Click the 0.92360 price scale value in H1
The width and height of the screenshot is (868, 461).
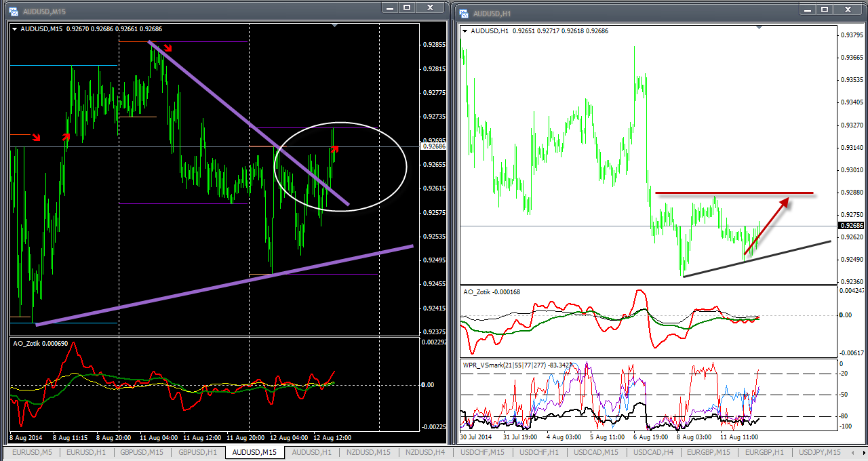click(x=850, y=281)
